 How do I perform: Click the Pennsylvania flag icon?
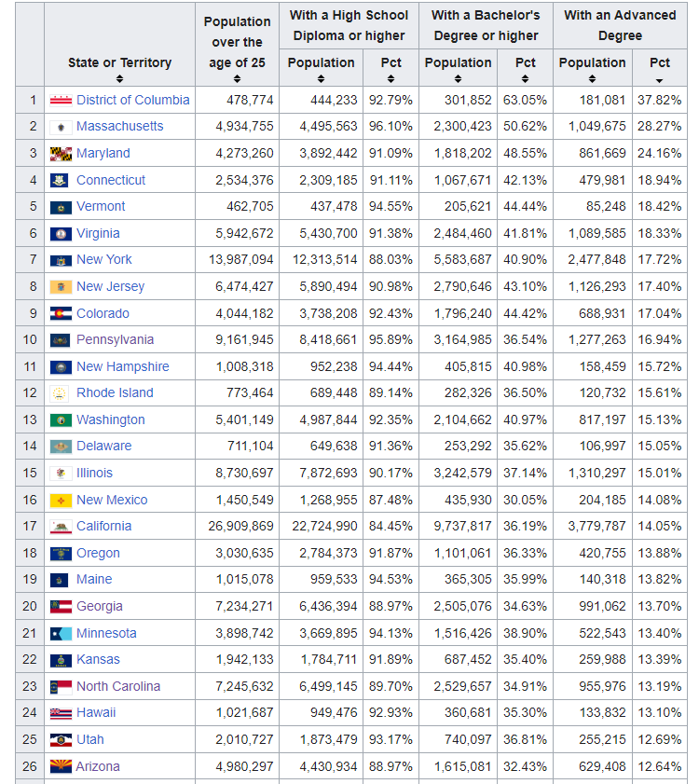tap(61, 340)
